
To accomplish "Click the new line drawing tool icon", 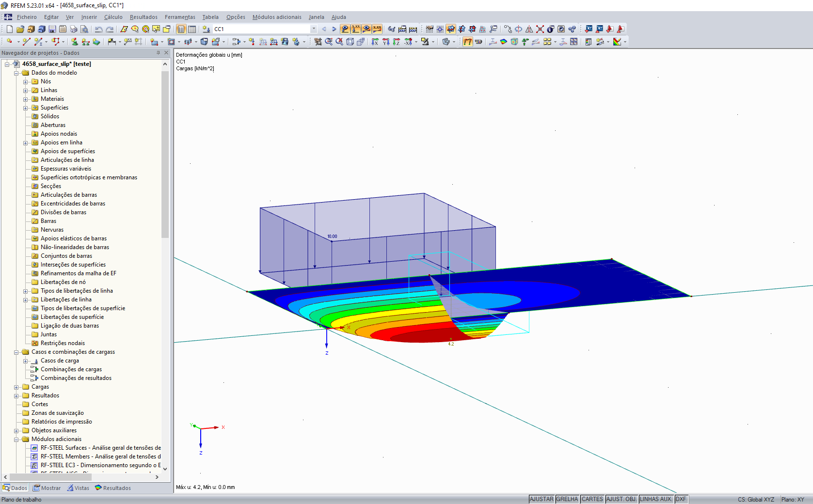I will pos(27,42).
